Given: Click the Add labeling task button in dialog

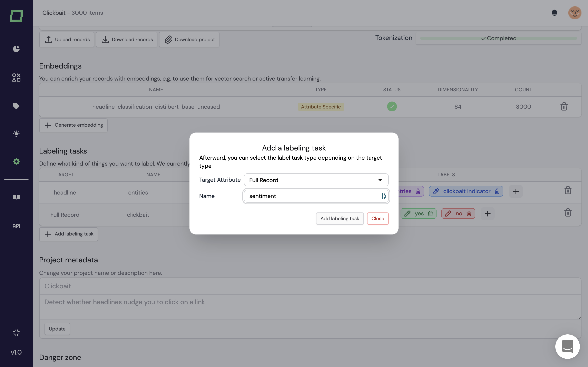Looking at the screenshot, I should pos(340,218).
